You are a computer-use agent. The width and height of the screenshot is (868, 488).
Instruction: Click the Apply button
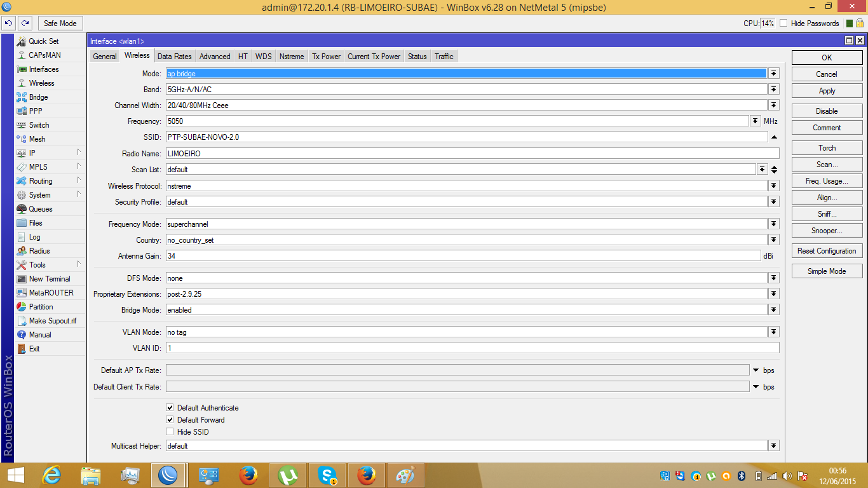pyautogui.click(x=827, y=91)
